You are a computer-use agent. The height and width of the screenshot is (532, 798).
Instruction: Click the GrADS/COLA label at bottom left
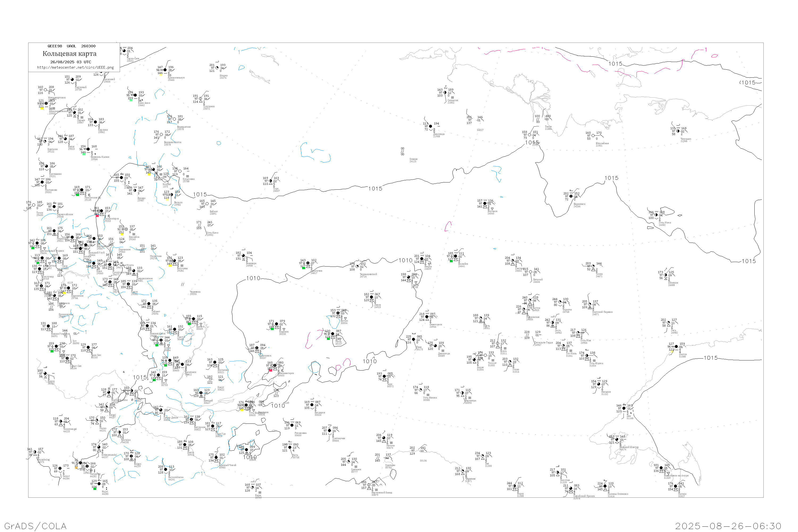35,526
